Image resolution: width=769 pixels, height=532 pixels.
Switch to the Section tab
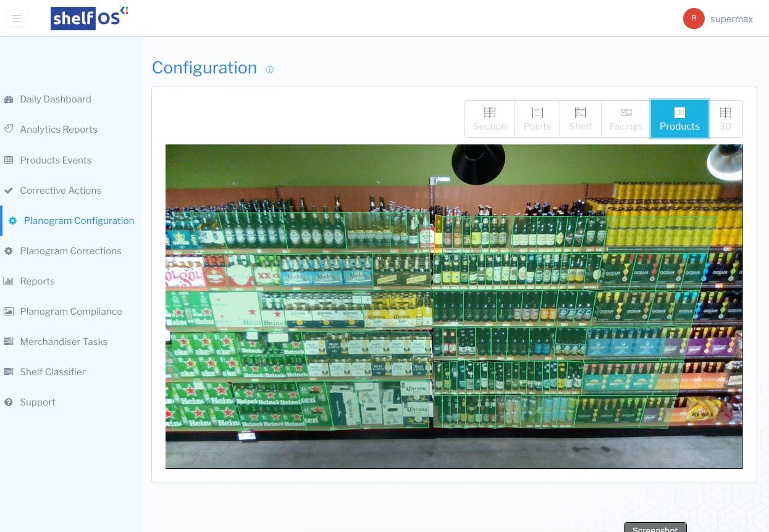(490, 118)
